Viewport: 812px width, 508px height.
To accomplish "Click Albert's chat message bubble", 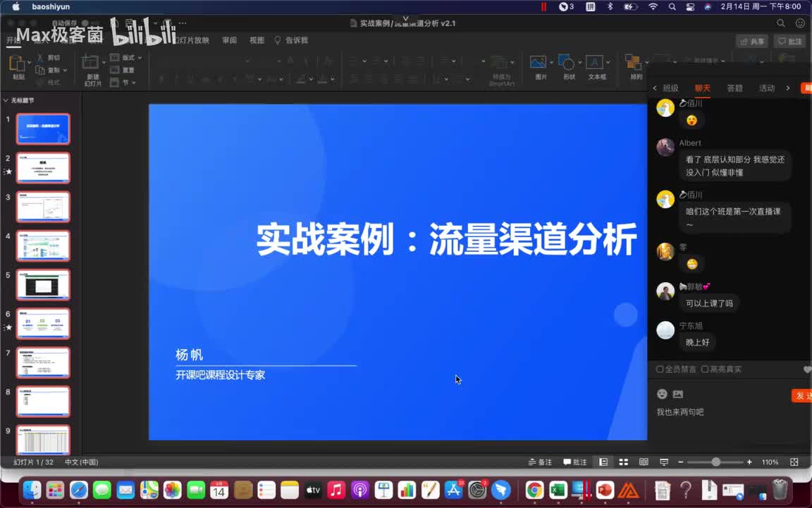I will point(735,166).
